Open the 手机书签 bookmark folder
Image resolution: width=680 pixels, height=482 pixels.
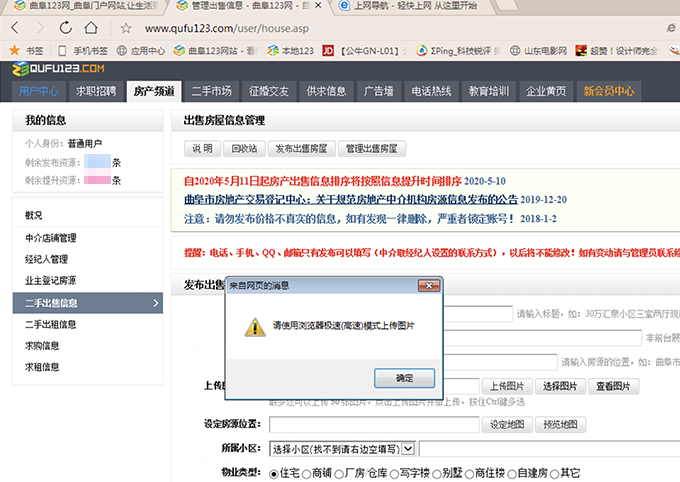(84, 49)
